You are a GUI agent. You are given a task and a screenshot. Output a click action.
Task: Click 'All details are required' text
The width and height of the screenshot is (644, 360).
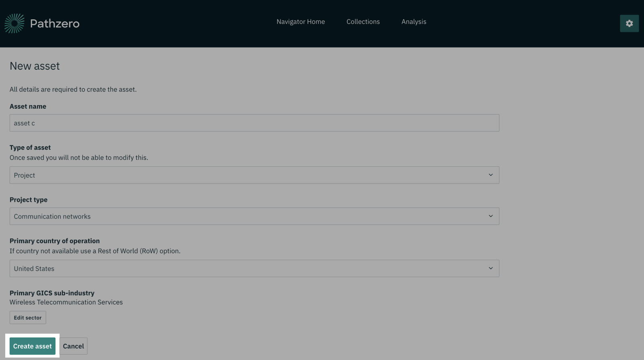[x=73, y=89]
